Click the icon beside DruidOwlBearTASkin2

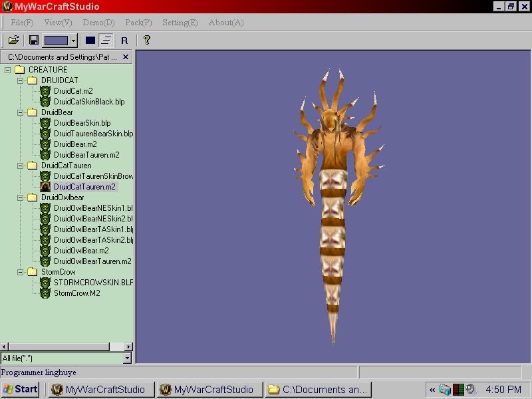click(x=45, y=240)
